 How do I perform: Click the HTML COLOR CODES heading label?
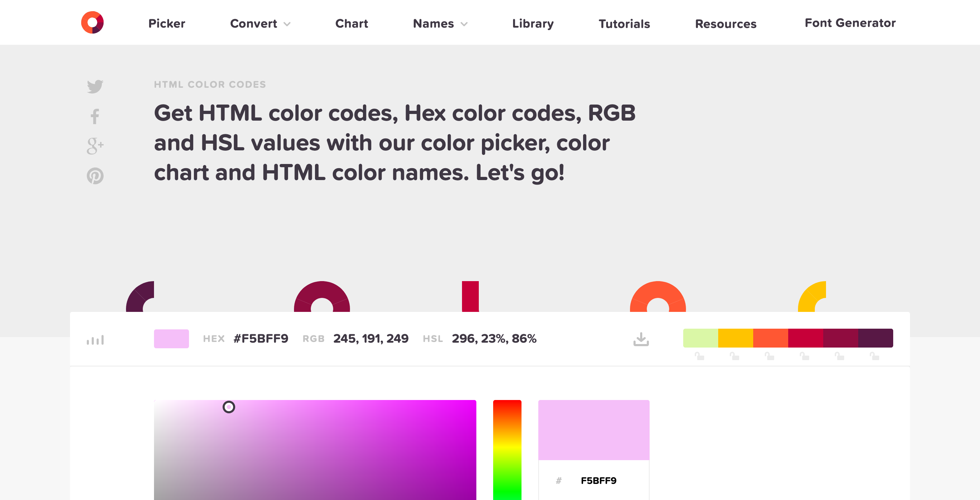point(210,84)
